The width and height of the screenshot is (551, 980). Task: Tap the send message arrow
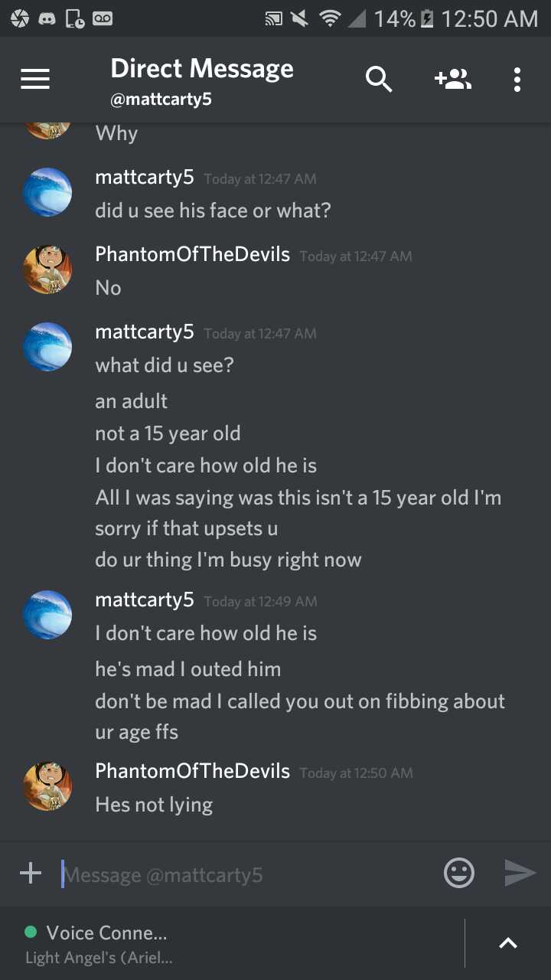[520, 873]
